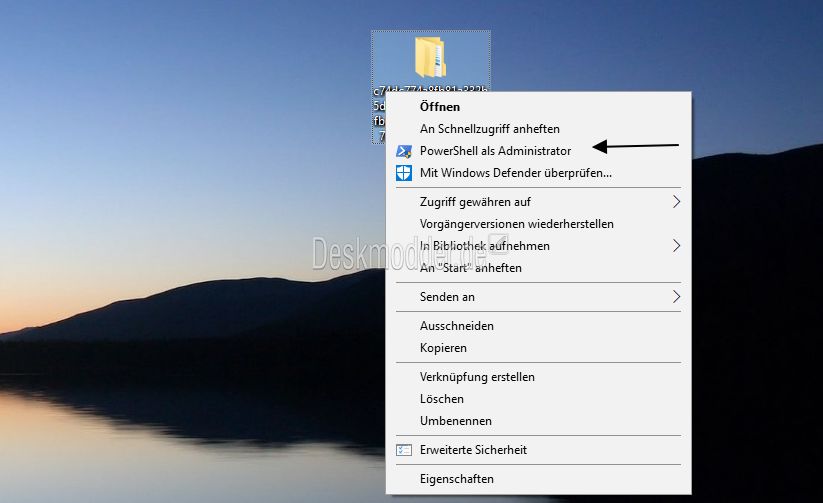823x503 pixels.
Task: Select Kopieren in the context menu
Action: (539, 348)
